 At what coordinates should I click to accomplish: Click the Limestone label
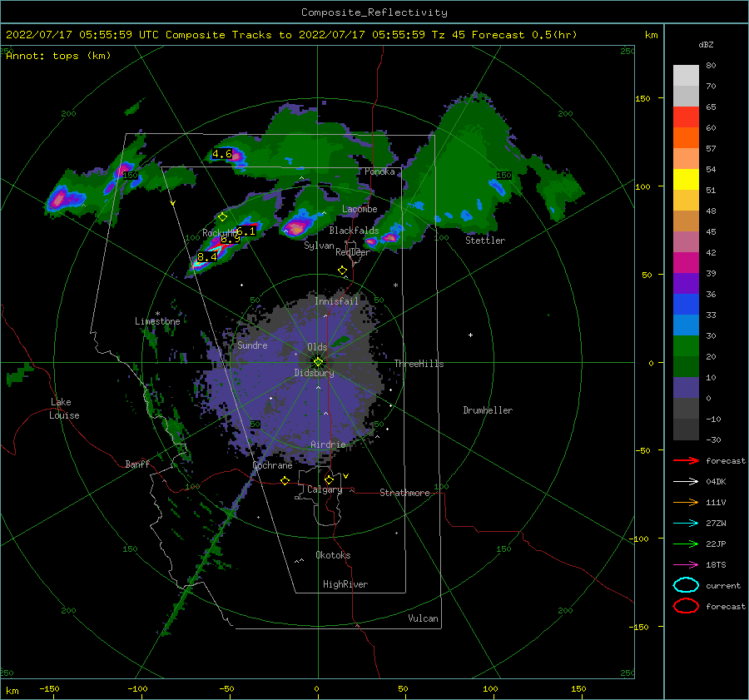coord(157,321)
